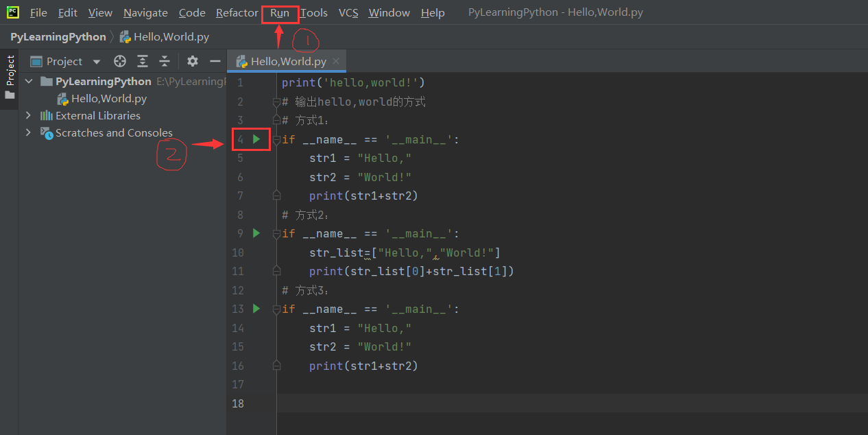Collapse code using the fold marker at line 7
The height and width of the screenshot is (435, 868).
click(276, 195)
